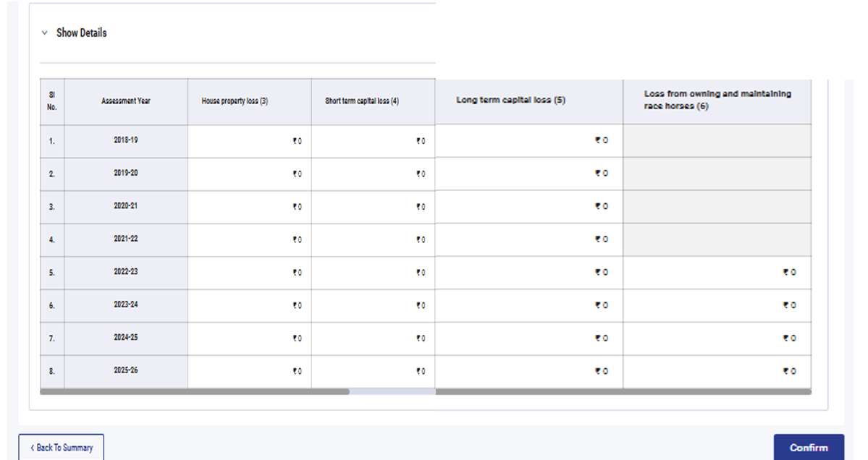Edit race horses loss for 2023-24

pos(717,305)
